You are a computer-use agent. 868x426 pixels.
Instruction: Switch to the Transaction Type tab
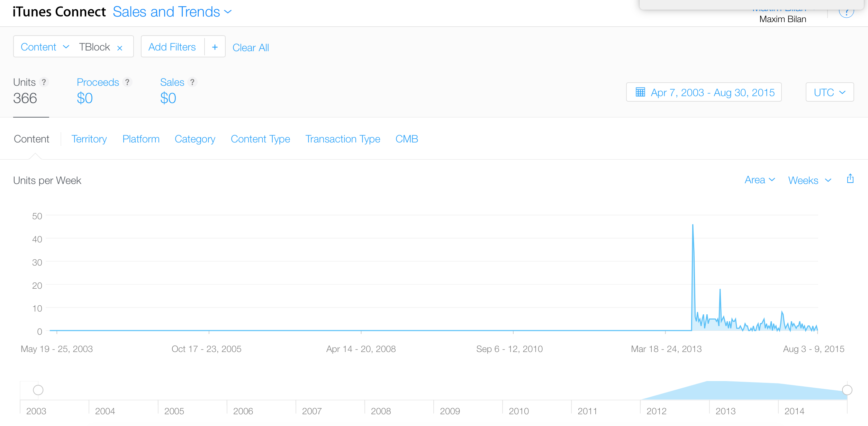[x=343, y=139]
